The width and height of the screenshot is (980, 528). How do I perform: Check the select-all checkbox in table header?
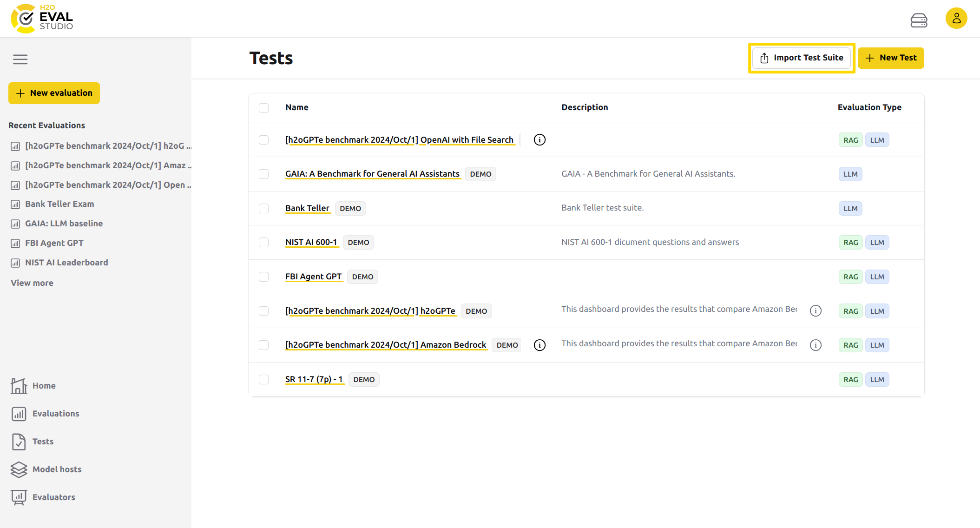(263, 107)
